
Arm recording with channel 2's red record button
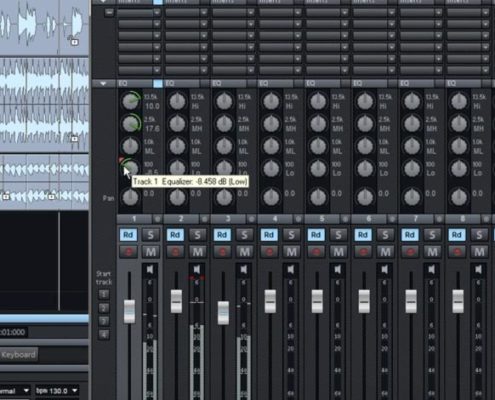[x=175, y=251]
